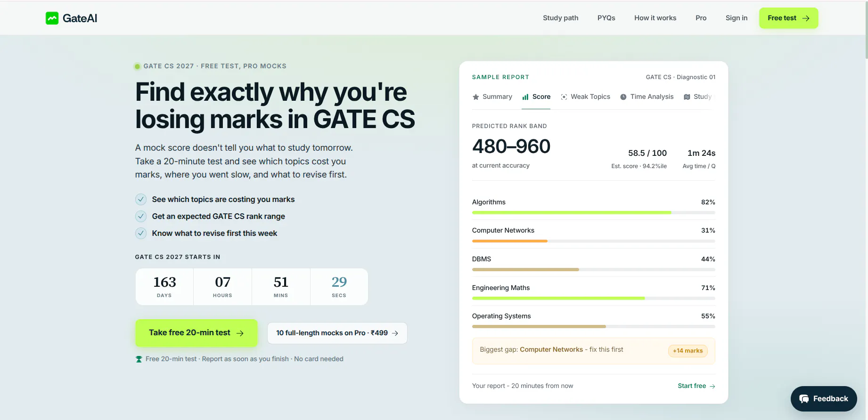Click the '29' seconds countdown cell
This screenshot has height=420, width=868.
[x=339, y=287]
